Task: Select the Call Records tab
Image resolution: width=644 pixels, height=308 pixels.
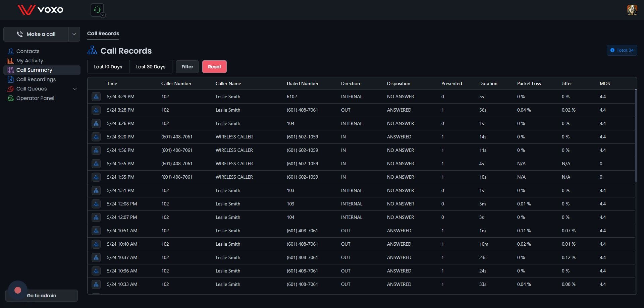Action: [103, 34]
